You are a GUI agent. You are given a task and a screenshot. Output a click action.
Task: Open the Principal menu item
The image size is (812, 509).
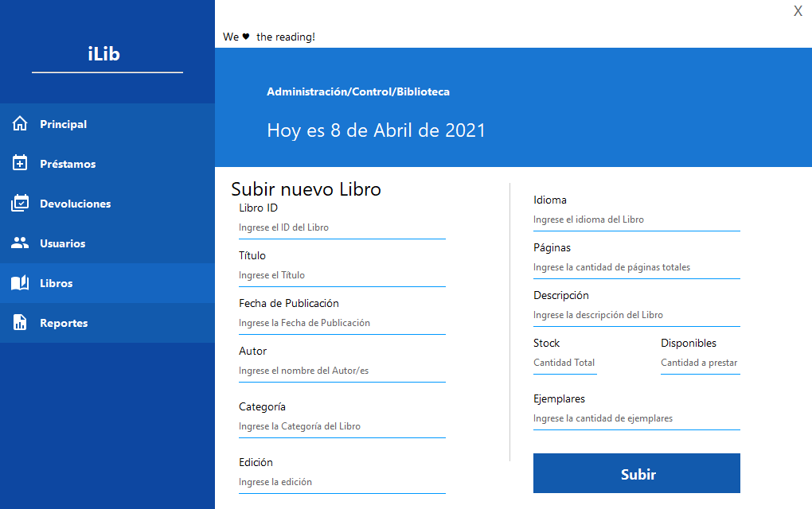pos(107,123)
